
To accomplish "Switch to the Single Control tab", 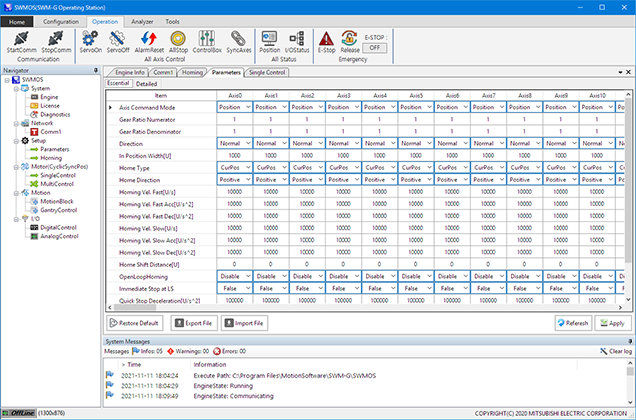I will click(267, 73).
